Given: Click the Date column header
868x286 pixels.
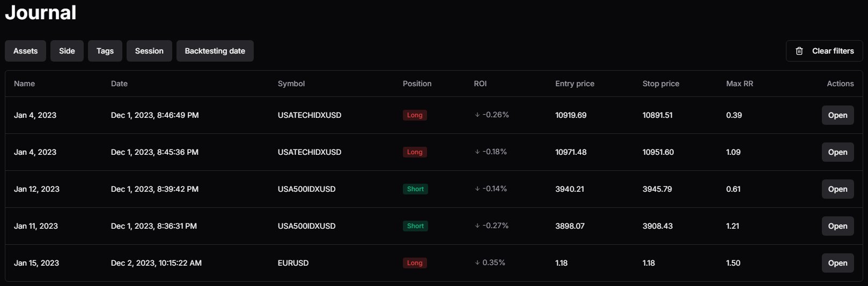Looking at the screenshot, I should point(119,84).
